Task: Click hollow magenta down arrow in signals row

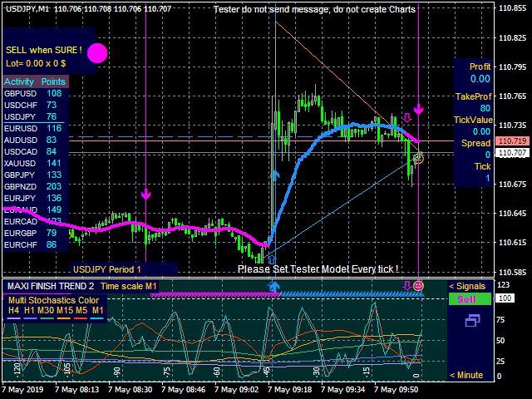Action: pos(406,286)
